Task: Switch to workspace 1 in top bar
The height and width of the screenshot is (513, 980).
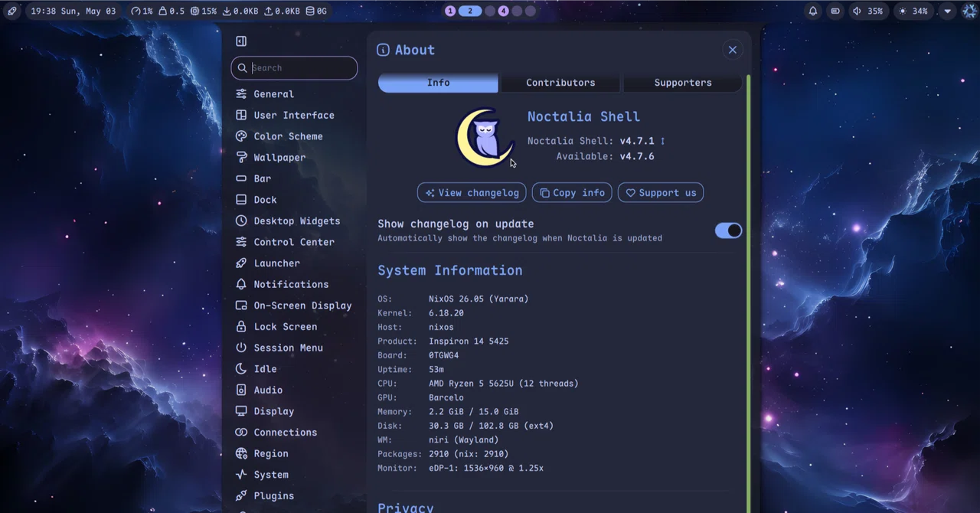Action: [x=450, y=11]
